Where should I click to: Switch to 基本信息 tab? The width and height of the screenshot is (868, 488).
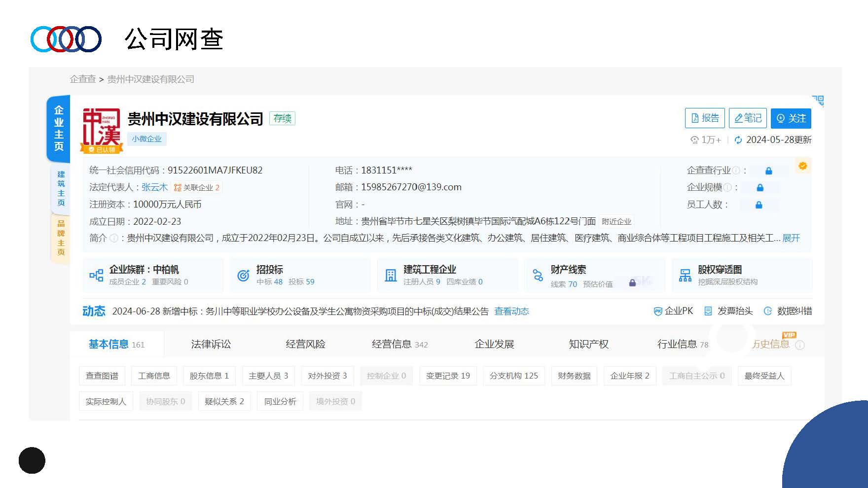117,344
